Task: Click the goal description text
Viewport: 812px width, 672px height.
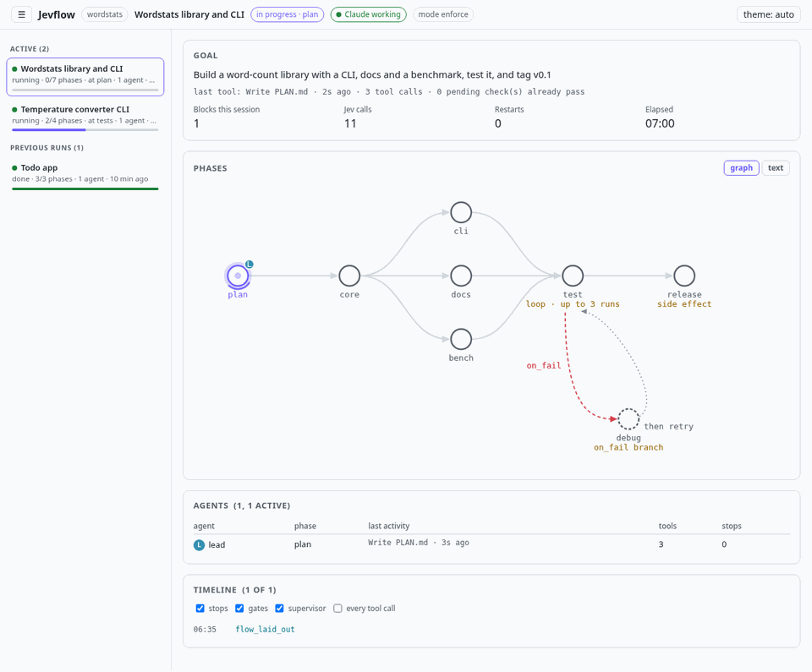Action: pos(372,74)
